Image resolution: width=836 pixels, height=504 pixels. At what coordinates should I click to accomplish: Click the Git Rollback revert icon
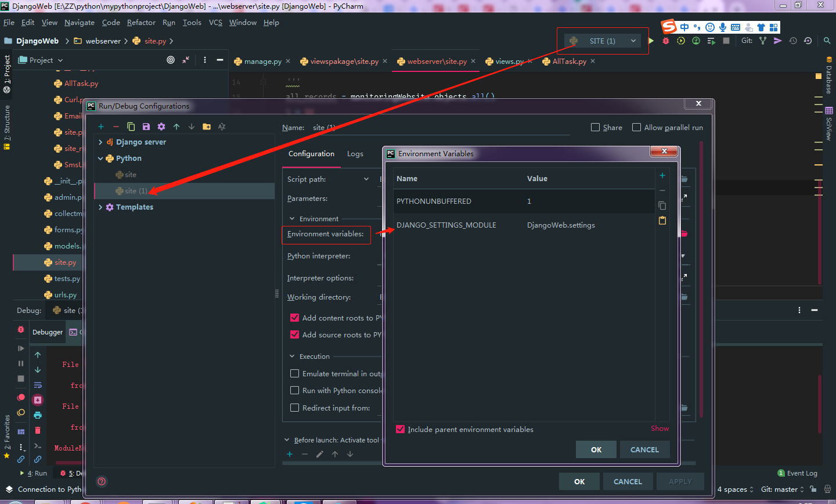pyautogui.click(x=808, y=41)
